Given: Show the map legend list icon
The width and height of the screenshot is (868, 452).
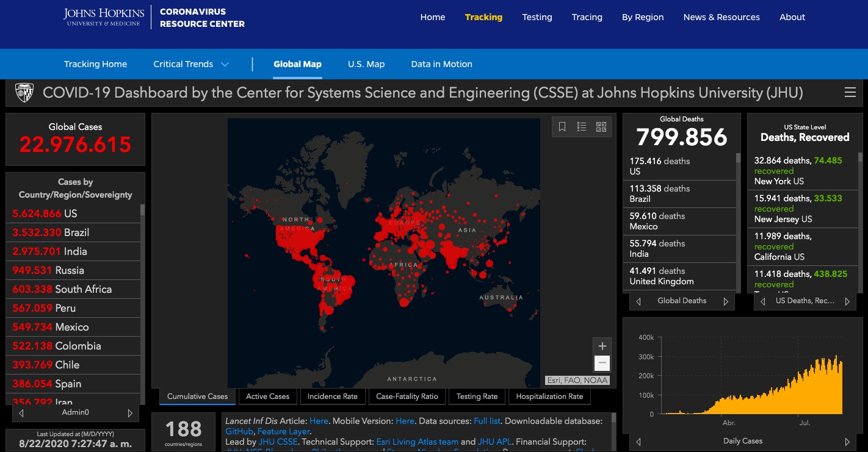Looking at the screenshot, I should pos(582,127).
